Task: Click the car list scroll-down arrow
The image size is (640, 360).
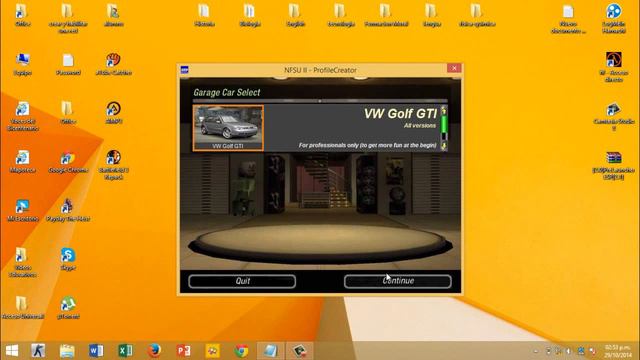Action: tap(444, 146)
